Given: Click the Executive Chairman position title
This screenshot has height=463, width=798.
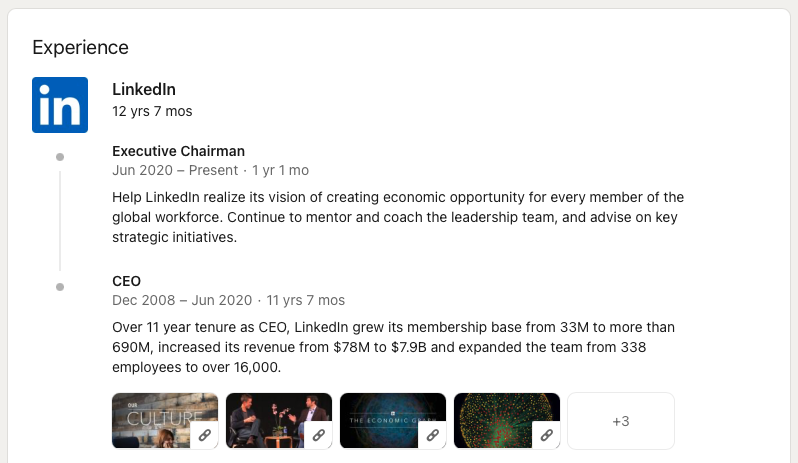Looking at the screenshot, I should click(178, 151).
